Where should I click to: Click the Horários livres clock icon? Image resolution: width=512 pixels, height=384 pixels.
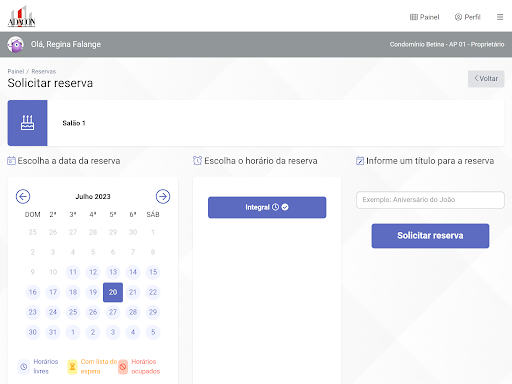(24, 367)
